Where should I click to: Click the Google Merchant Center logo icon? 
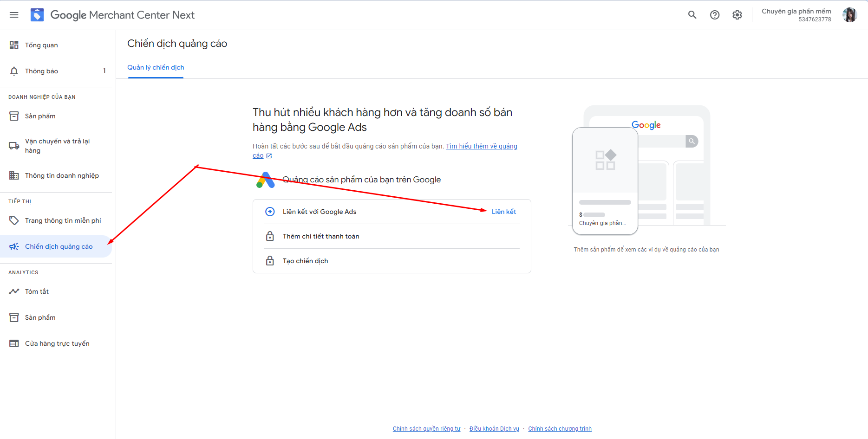coord(37,15)
